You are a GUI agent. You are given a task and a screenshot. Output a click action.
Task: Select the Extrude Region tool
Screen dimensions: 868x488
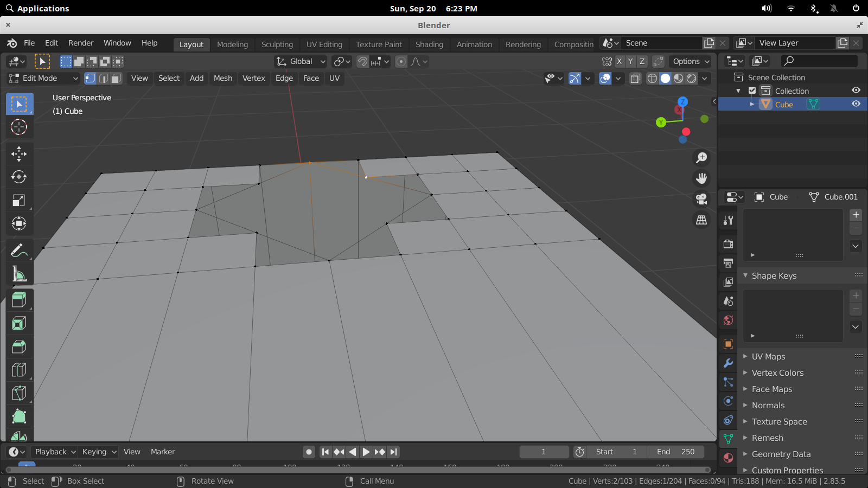(19, 300)
